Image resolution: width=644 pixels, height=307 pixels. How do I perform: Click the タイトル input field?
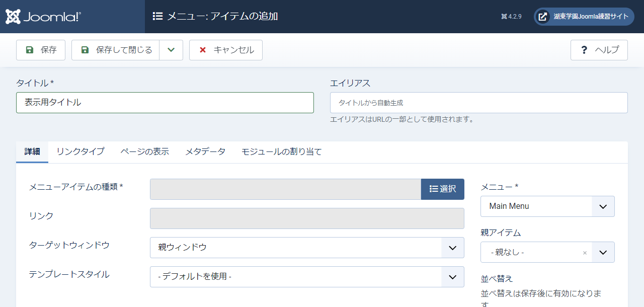pyautogui.click(x=165, y=103)
